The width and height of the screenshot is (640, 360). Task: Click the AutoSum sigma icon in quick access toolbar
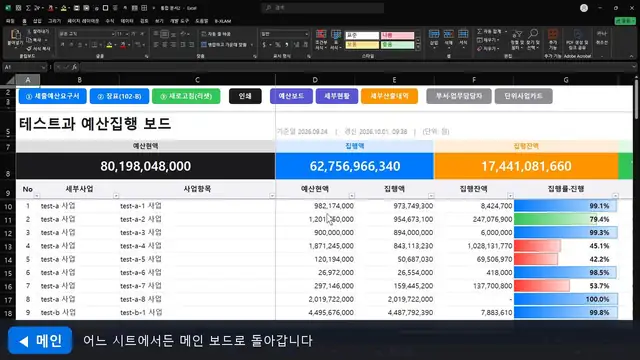click(x=28, y=8)
